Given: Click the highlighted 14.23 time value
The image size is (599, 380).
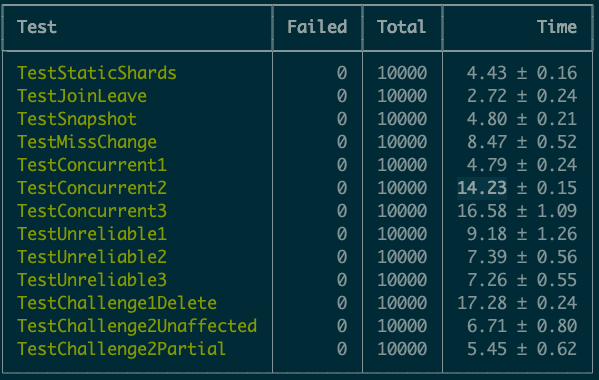Looking at the screenshot, I should (x=482, y=188).
